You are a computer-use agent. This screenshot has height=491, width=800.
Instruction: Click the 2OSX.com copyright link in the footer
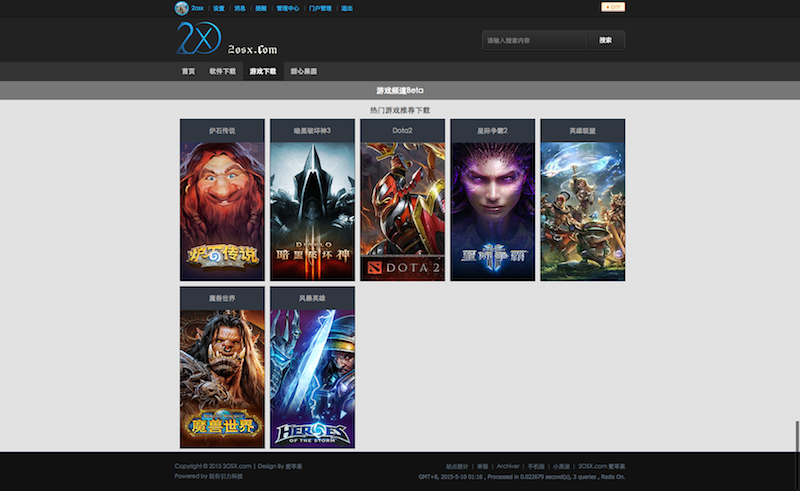[237, 466]
